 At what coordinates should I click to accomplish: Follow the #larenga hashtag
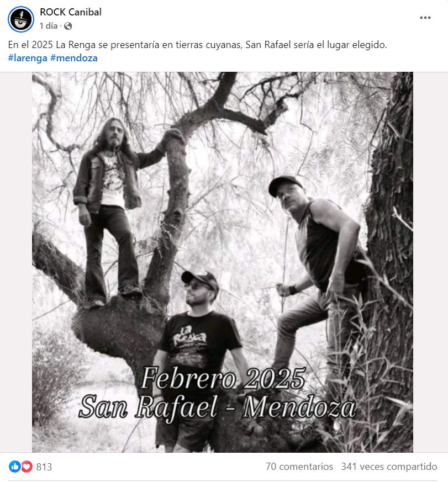(x=28, y=58)
